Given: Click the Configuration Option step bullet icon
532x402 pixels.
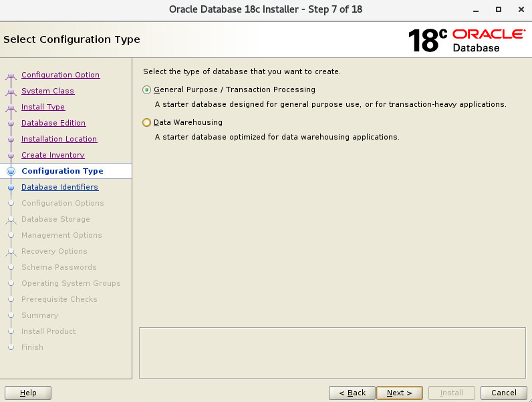Looking at the screenshot, I should (11, 75).
